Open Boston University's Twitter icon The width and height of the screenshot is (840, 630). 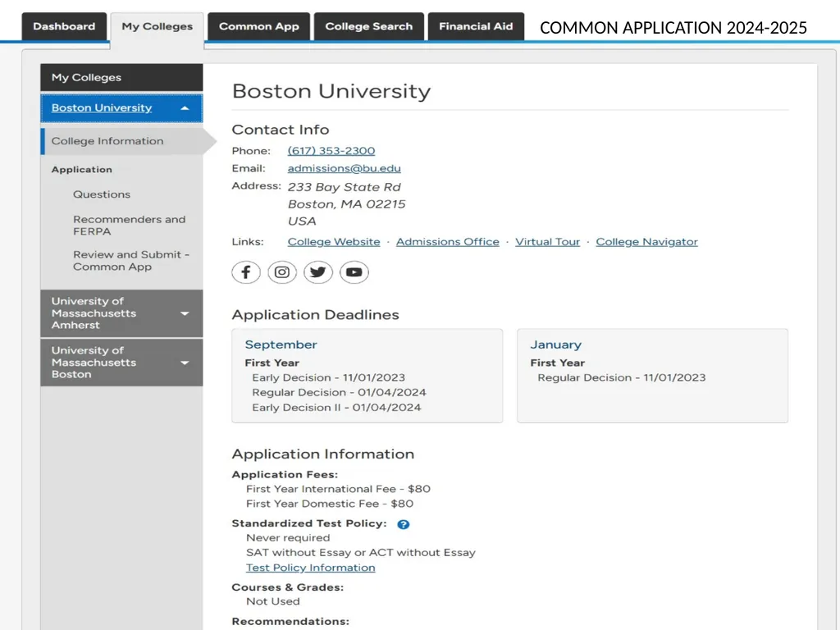317,272
